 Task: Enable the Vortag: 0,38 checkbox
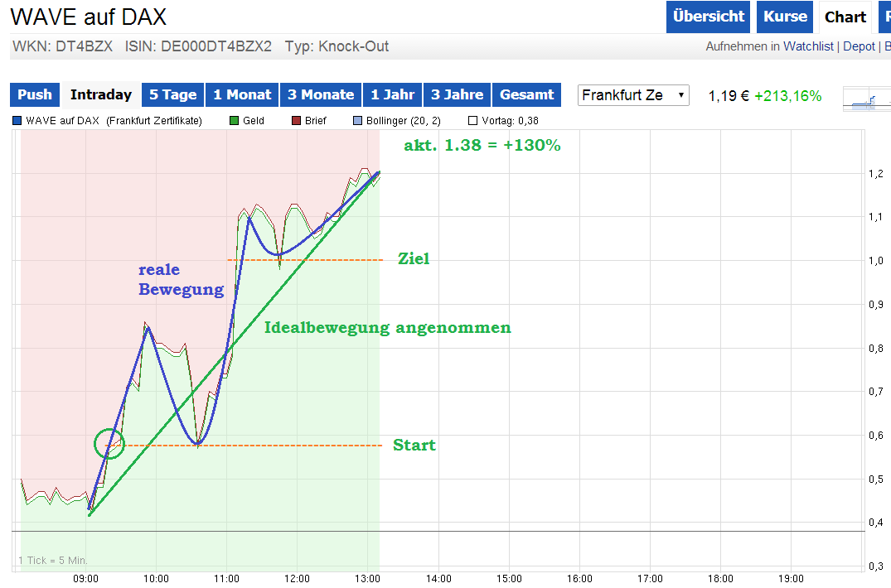tap(472, 121)
